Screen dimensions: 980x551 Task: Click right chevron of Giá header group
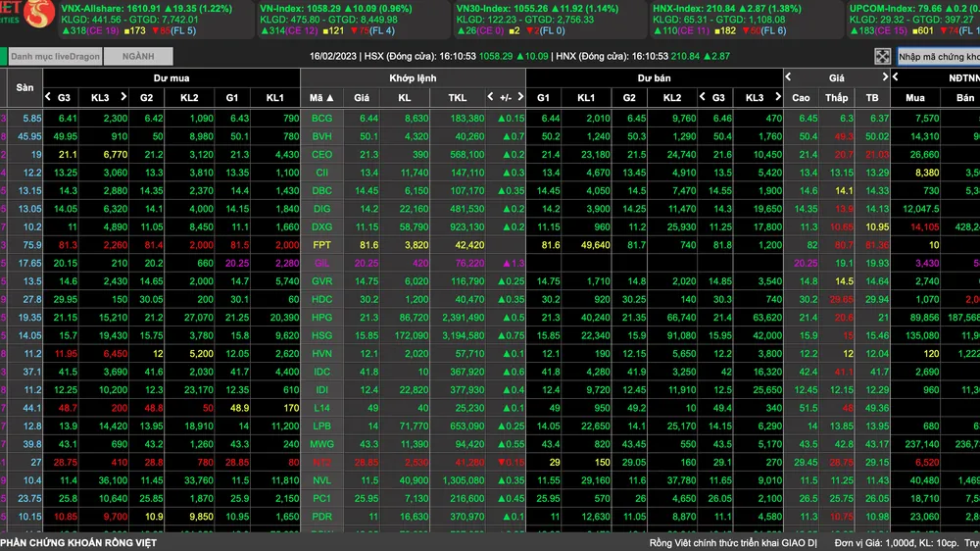click(x=884, y=76)
